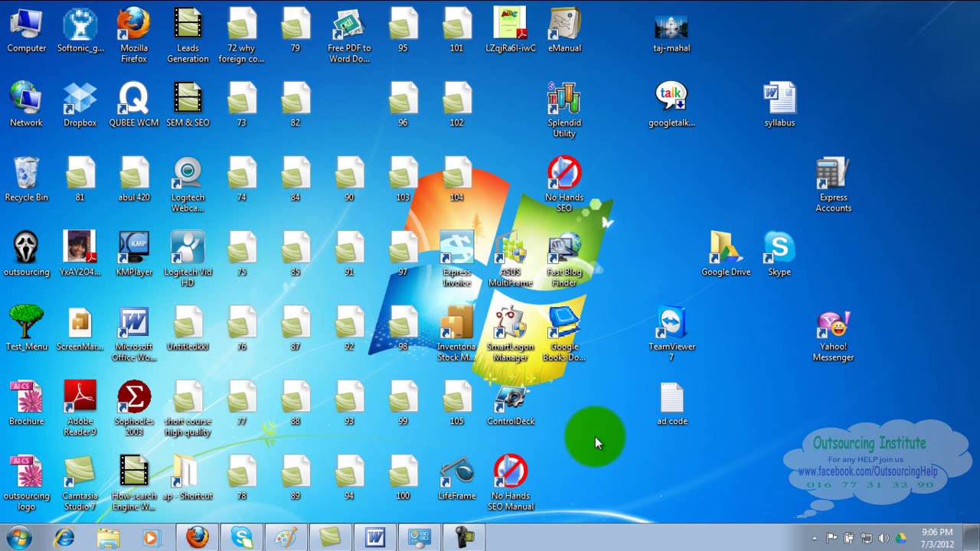Image resolution: width=980 pixels, height=551 pixels.
Task: Launch Internet Explorer from the taskbar
Action: pyautogui.click(x=64, y=538)
